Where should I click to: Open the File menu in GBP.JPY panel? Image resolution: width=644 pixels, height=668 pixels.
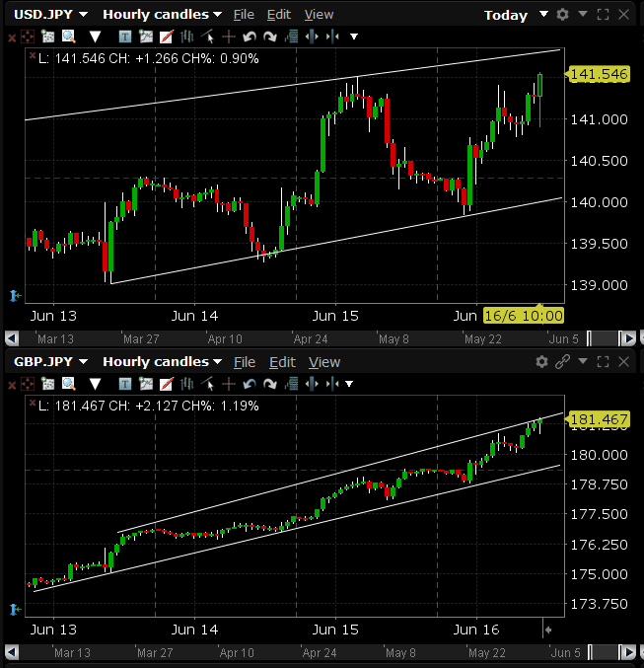pos(245,362)
